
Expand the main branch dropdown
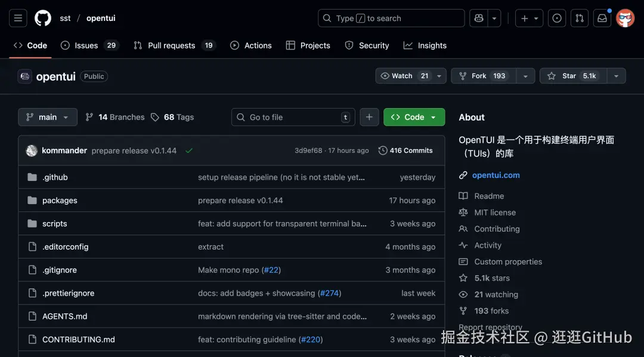click(48, 117)
